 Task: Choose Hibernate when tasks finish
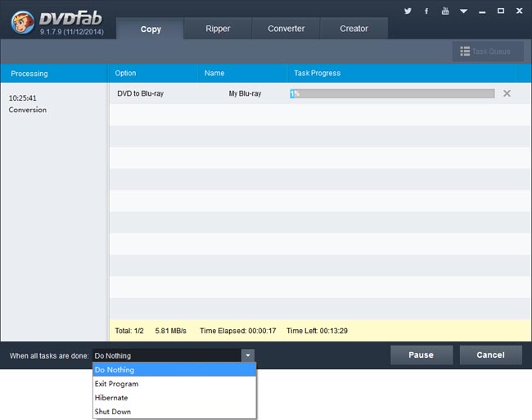(x=174, y=398)
